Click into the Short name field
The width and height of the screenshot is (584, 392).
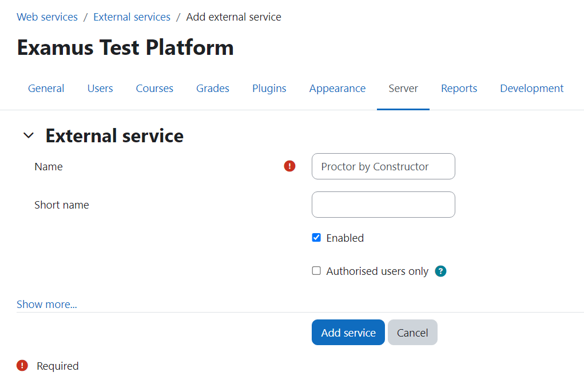tap(383, 205)
